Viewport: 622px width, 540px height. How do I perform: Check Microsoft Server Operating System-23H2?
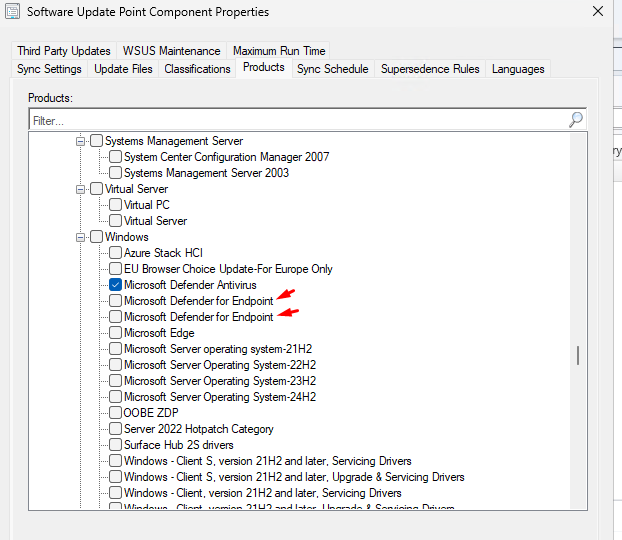point(115,380)
